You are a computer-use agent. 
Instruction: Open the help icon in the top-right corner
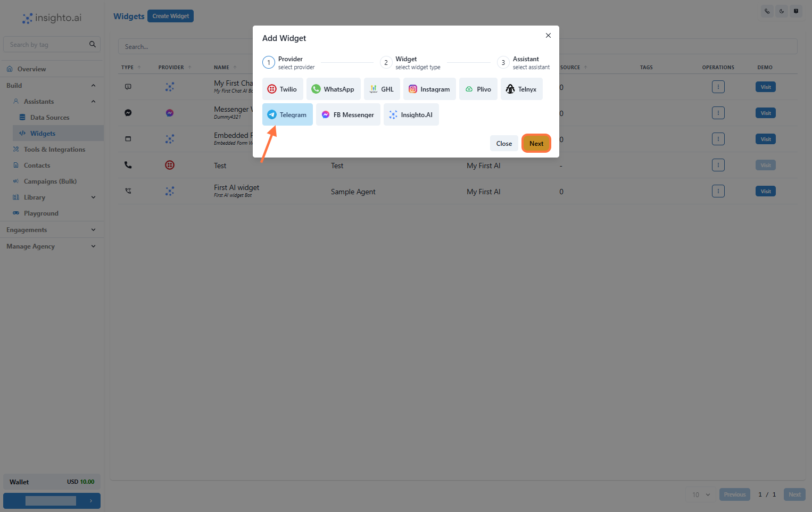pos(797,11)
